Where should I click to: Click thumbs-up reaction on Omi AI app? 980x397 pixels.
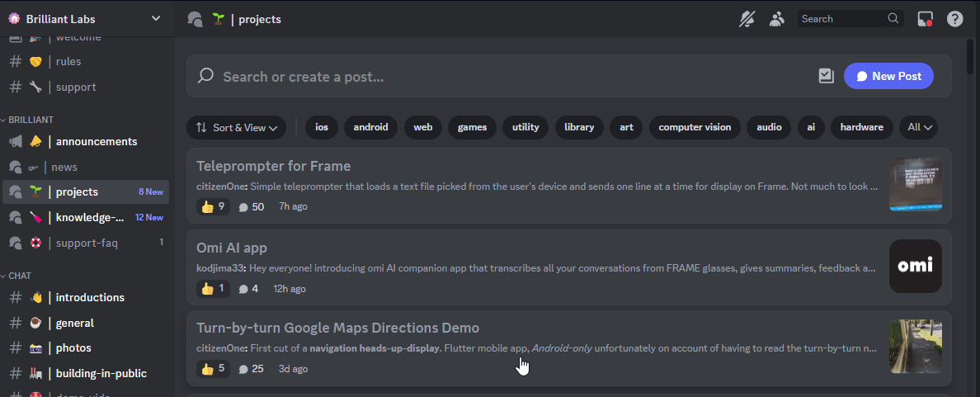pos(213,289)
